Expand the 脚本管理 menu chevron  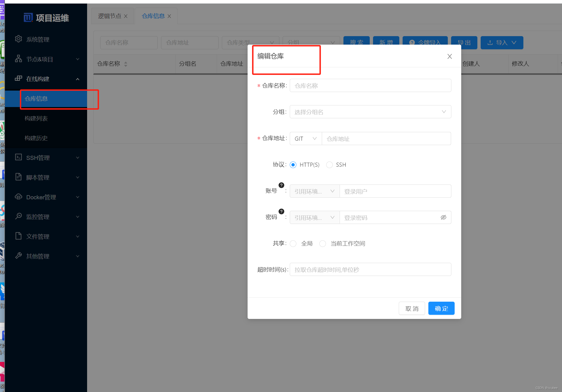click(78, 177)
